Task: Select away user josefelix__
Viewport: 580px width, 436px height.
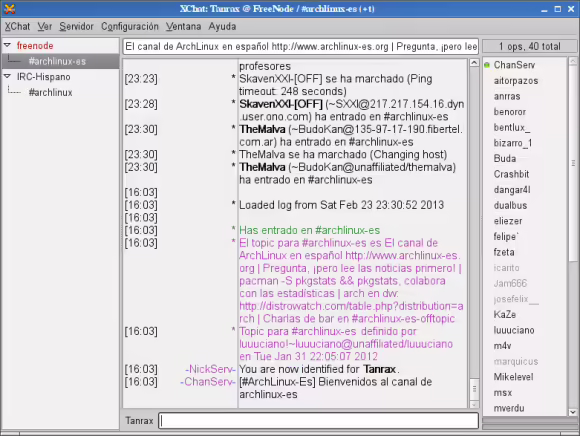Action: point(516,299)
